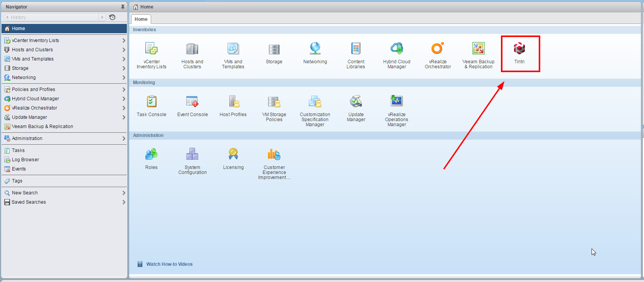Open the Licensing icon
Image resolution: width=644 pixels, height=282 pixels.
tap(233, 154)
